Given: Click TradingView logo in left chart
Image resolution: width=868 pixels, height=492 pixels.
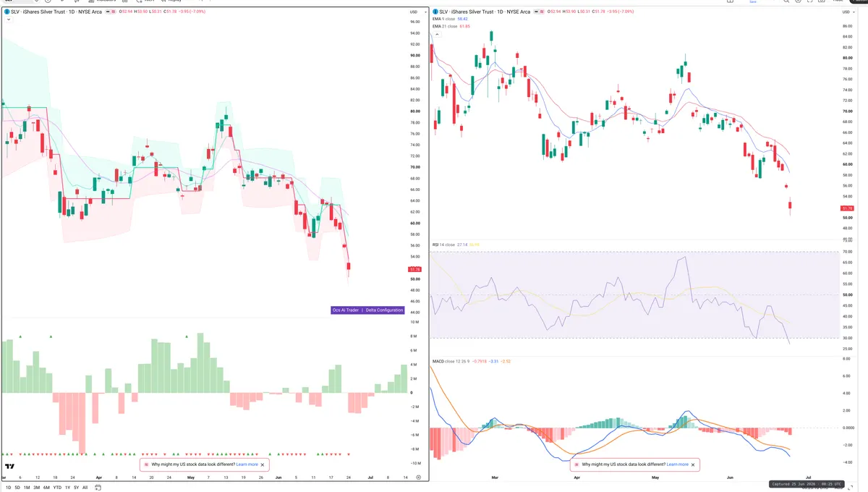Looking at the screenshot, I should (x=10, y=467).
